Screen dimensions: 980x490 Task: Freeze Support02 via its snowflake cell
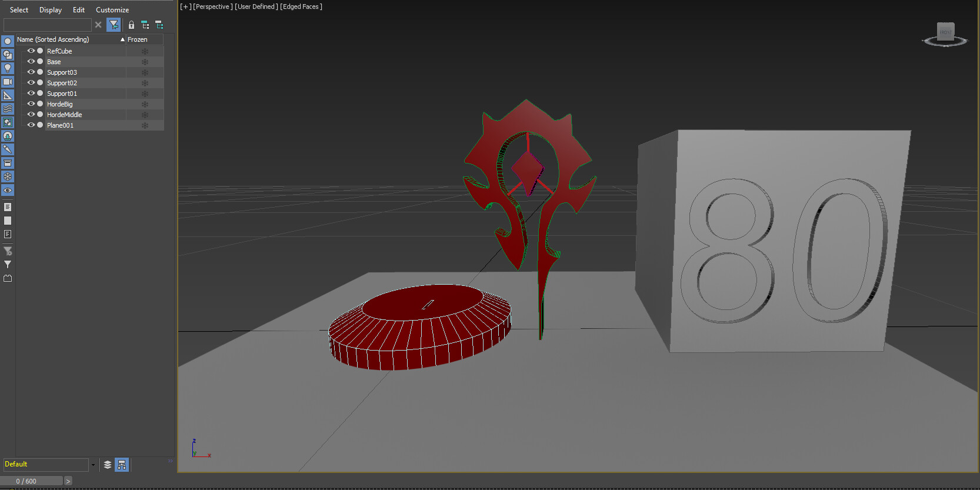145,83
